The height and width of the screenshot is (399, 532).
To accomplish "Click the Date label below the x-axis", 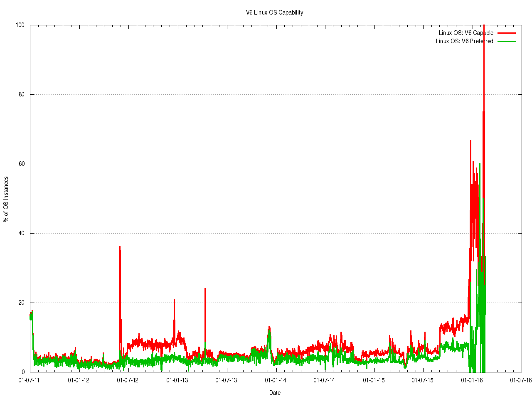I will click(275, 393).
